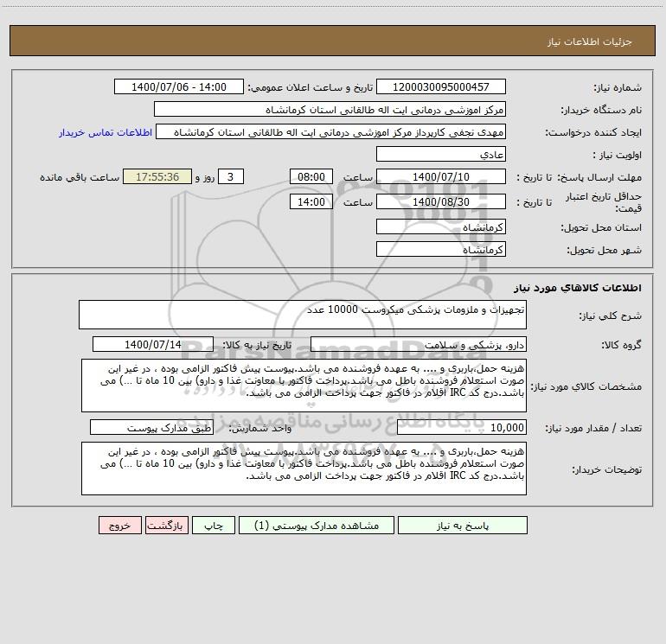Click the حداقل تاریخ اعتبار قیمت label
Image resolution: width=666 pixels, height=644 pixels.
[604, 202]
